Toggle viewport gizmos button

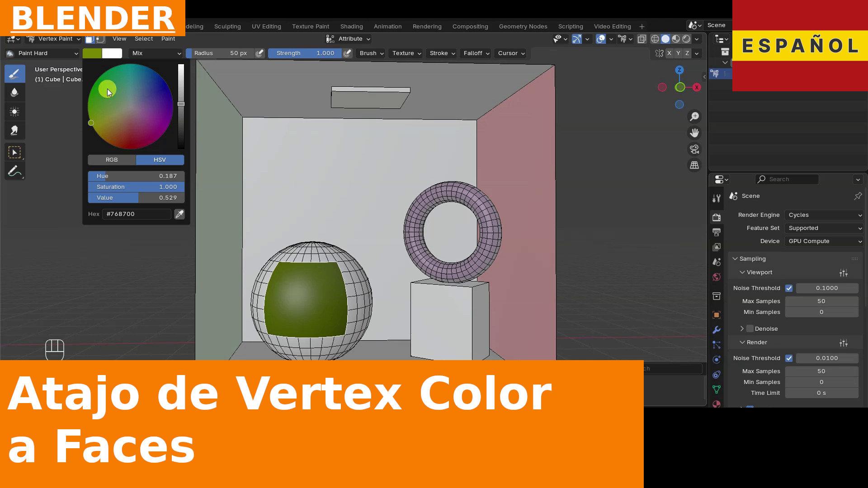576,39
